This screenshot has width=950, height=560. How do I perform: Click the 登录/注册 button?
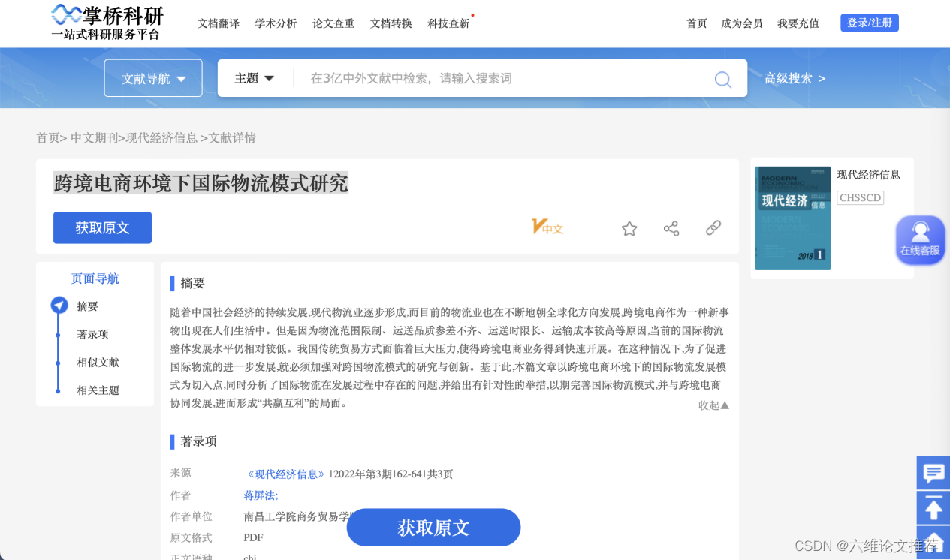click(870, 23)
